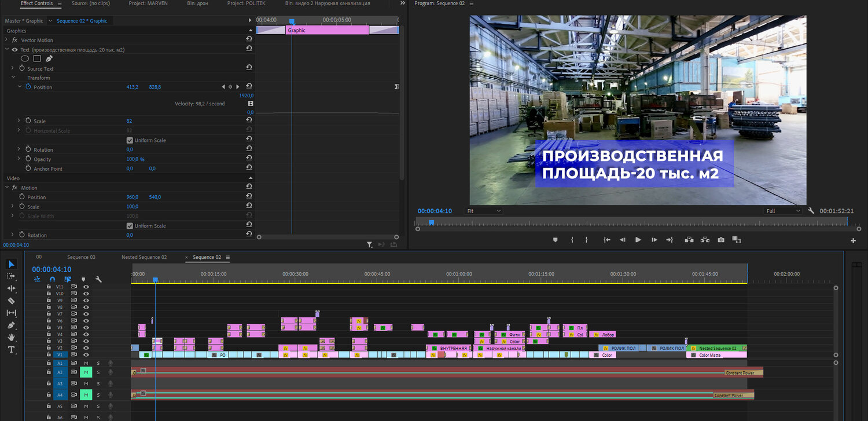Open the Effect Controls panel menu
This screenshot has height=421, width=868.
(59, 3)
